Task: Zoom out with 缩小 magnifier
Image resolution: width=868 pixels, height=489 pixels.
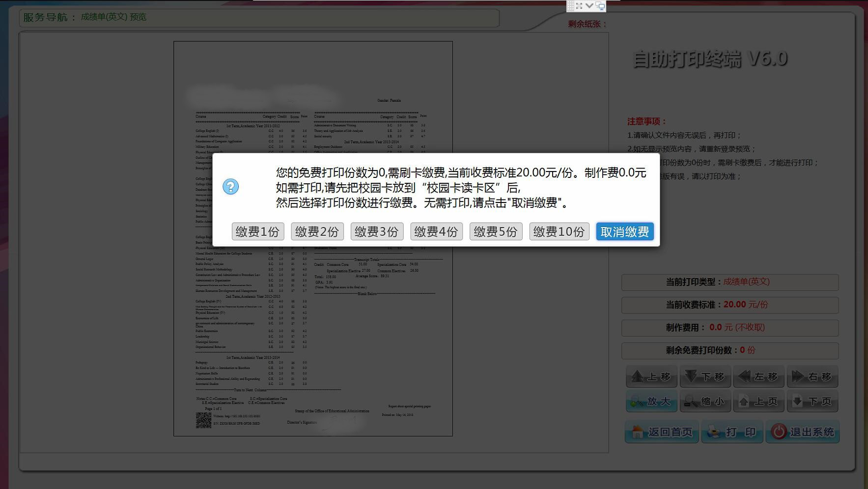Action: [x=705, y=402]
